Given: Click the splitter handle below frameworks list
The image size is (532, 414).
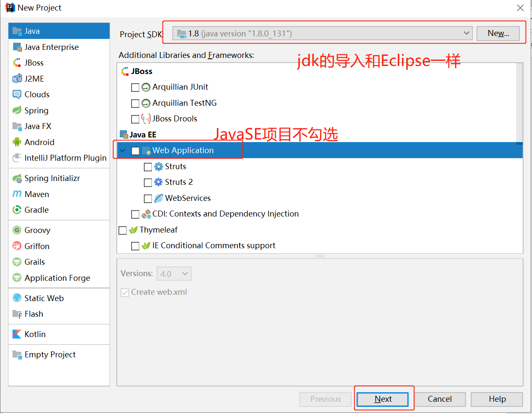Looking at the screenshot, I should pyautogui.click(x=320, y=256).
